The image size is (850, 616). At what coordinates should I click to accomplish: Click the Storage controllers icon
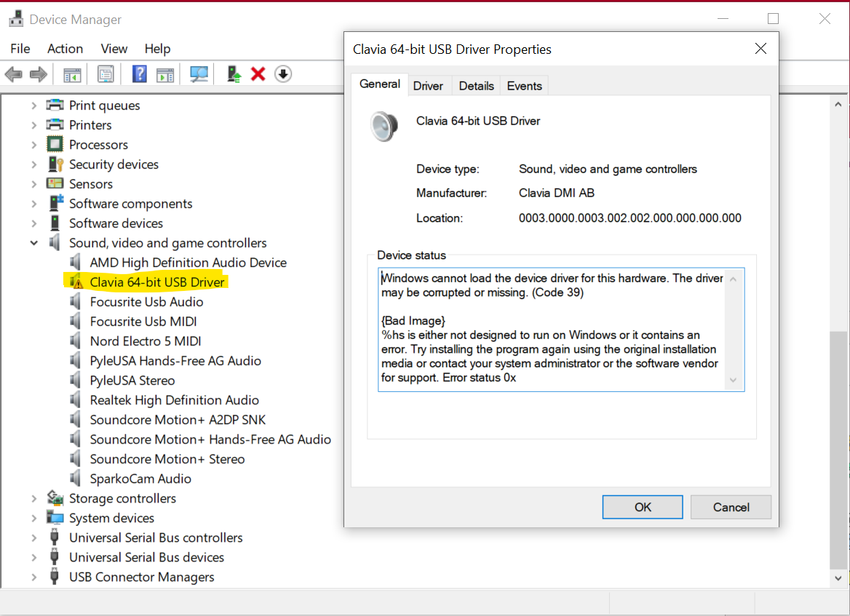[55, 498]
